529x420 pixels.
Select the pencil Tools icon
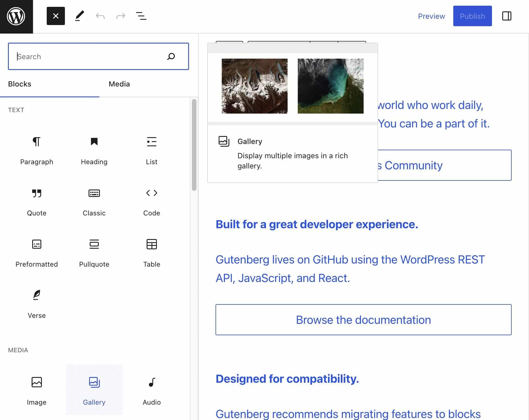[79, 16]
